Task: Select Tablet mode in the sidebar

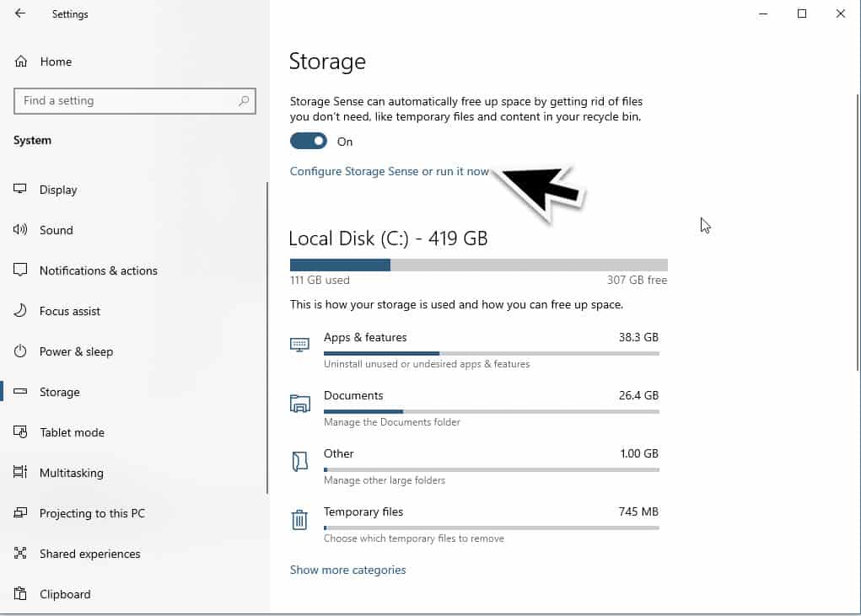Action: [x=69, y=432]
